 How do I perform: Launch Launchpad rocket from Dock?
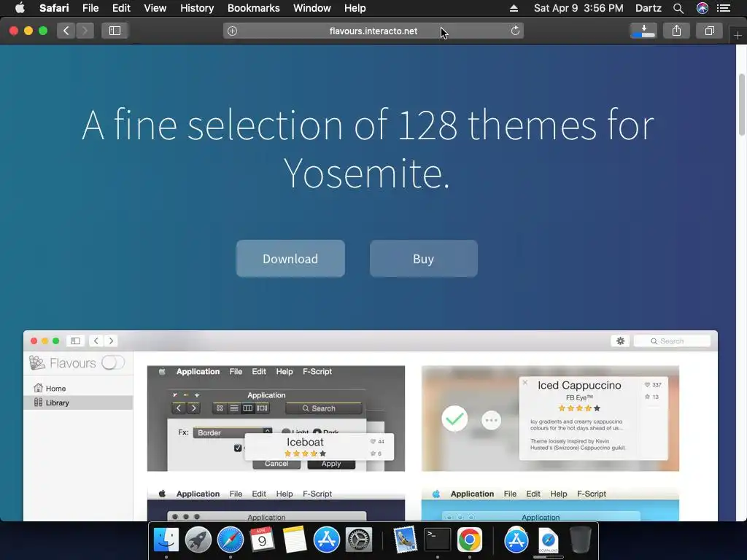pyautogui.click(x=198, y=540)
